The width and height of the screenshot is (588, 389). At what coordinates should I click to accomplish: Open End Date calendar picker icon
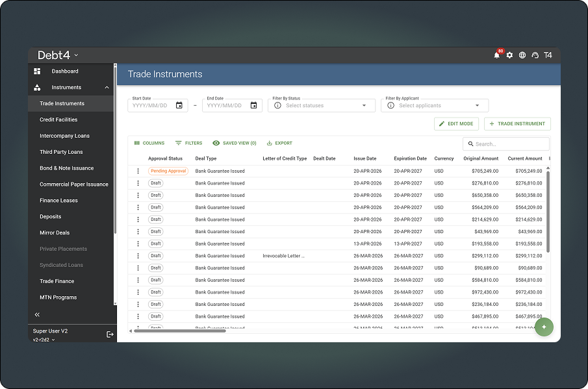[254, 105]
